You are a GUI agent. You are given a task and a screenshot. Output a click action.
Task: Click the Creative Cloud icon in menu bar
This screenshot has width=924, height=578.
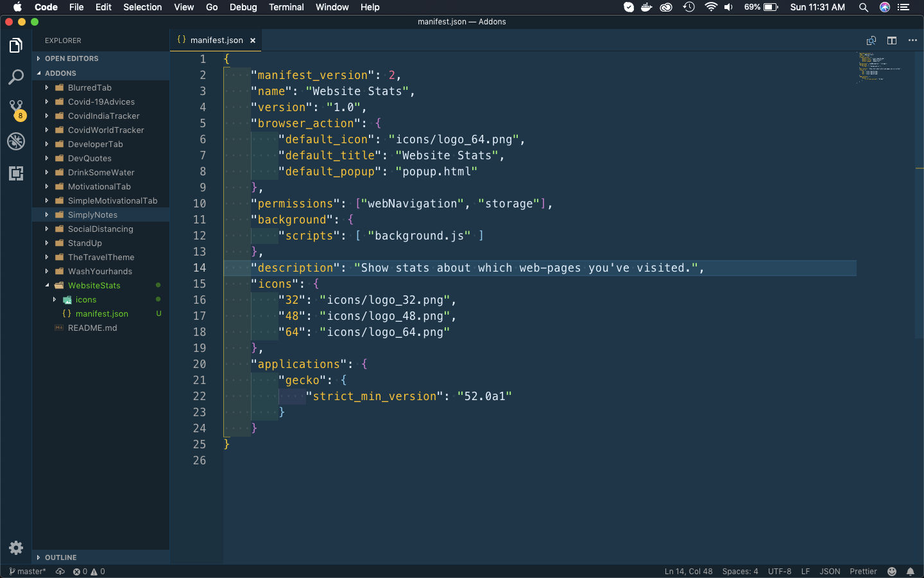(x=667, y=7)
